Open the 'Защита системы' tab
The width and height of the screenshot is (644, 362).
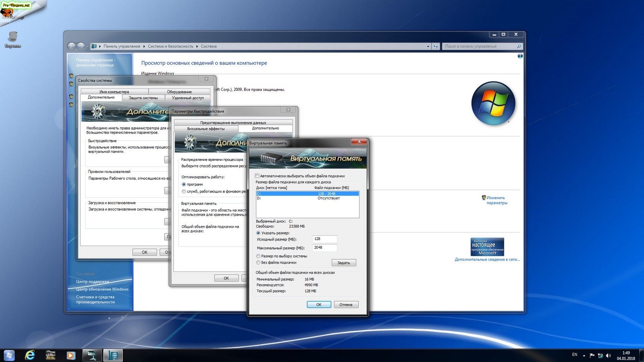(x=143, y=98)
